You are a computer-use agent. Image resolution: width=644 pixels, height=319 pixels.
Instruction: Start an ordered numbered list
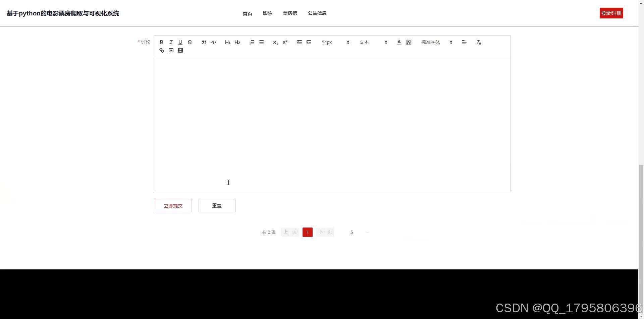click(x=252, y=42)
